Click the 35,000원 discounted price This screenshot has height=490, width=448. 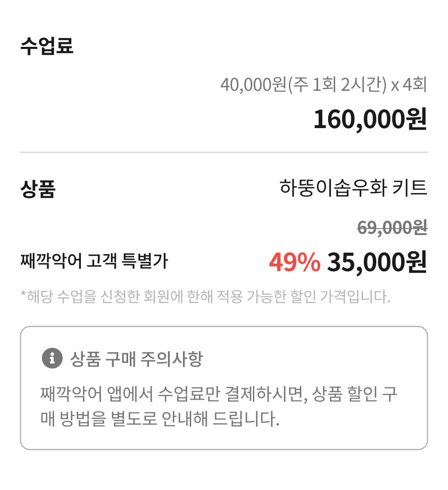click(x=377, y=262)
